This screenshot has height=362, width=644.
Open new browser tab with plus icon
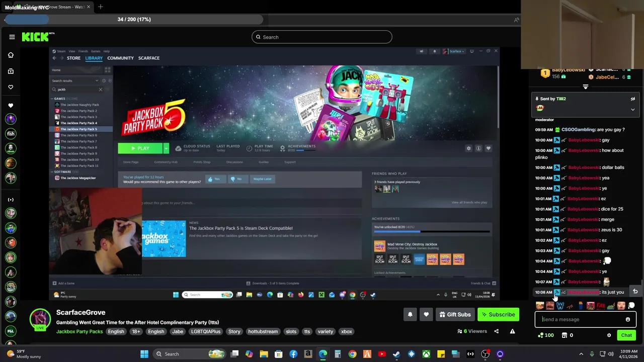(x=101, y=7)
